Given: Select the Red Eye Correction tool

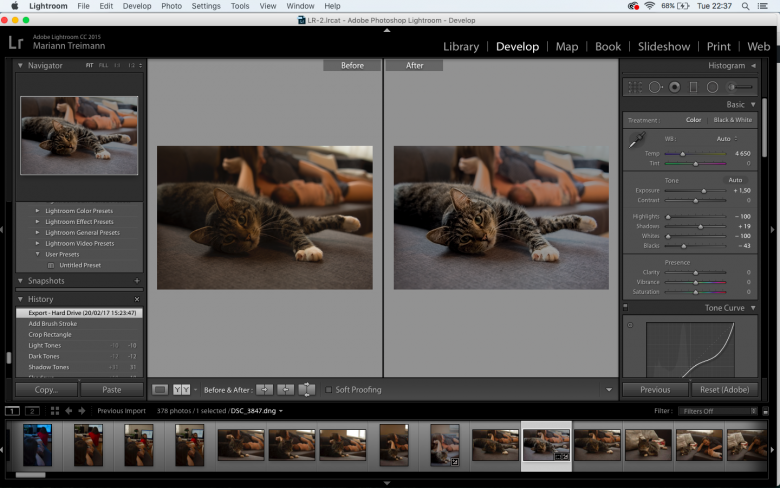Looking at the screenshot, I should [675, 87].
